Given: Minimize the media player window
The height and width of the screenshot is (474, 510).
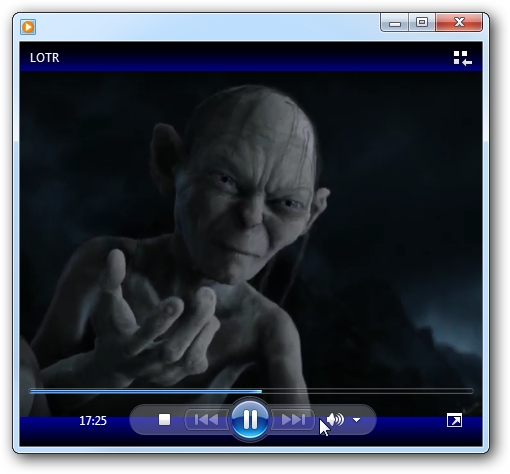Looking at the screenshot, I should click(x=395, y=23).
